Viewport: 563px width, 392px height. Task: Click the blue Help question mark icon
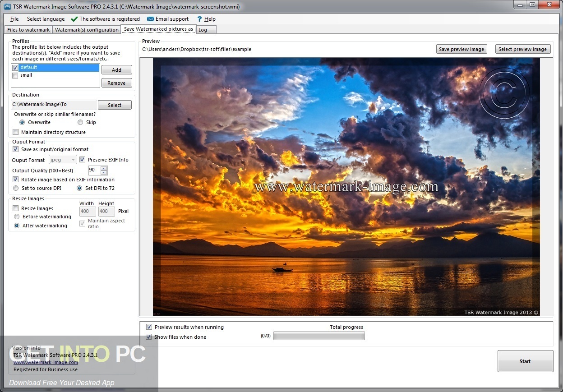[199, 19]
